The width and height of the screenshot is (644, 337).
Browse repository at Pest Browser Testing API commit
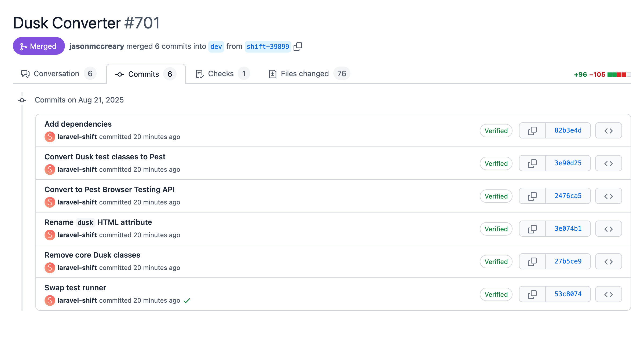pos(609,196)
